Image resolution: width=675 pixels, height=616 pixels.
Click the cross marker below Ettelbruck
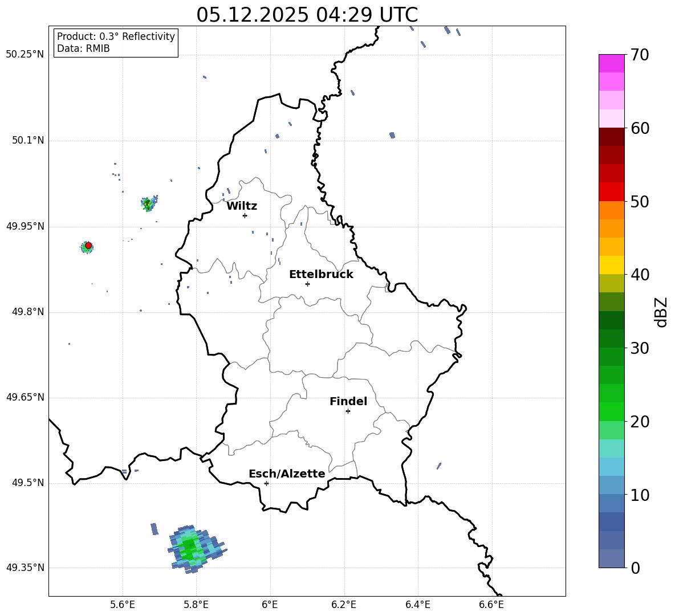[x=307, y=284]
